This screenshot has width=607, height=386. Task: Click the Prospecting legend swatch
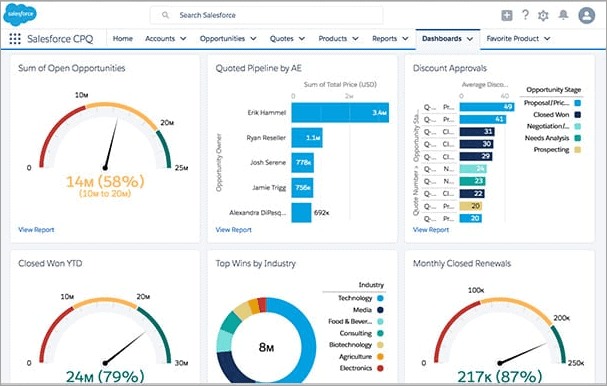[578, 149]
